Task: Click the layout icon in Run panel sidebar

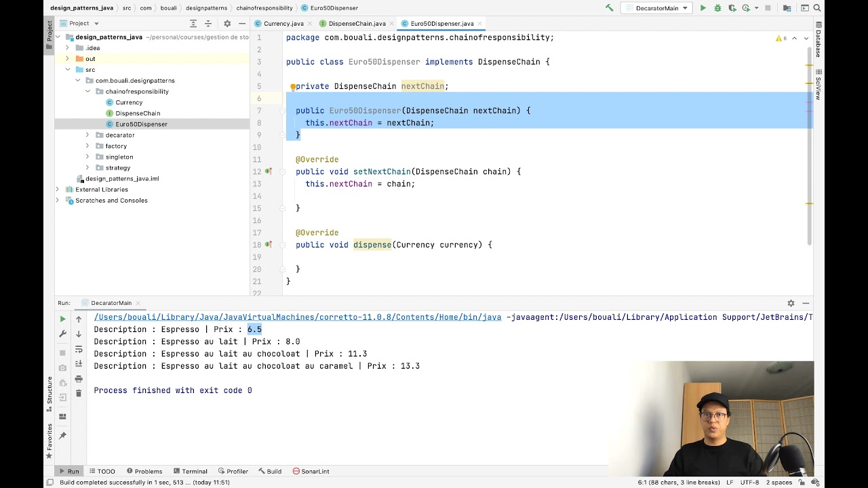Action: 62,416
